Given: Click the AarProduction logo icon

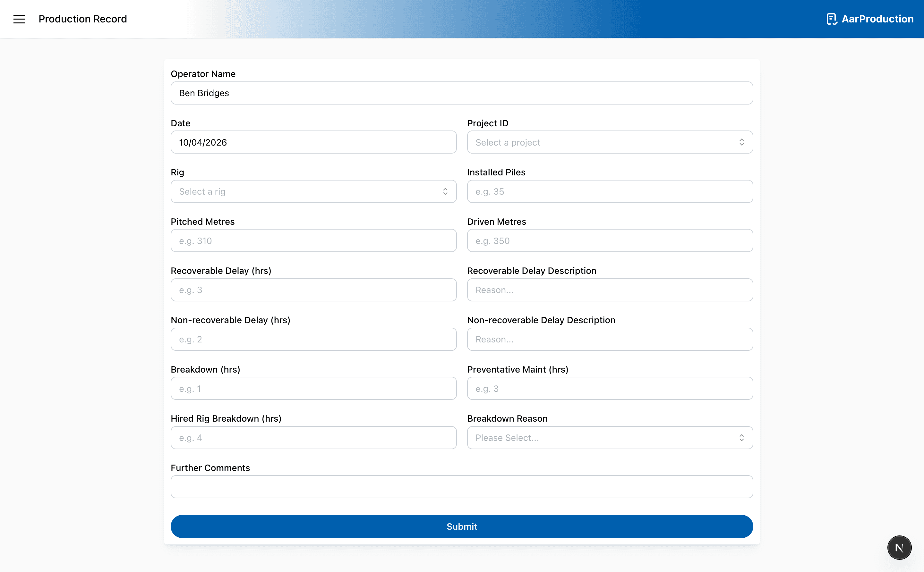Looking at the screenshot, I should pos(832,19).
